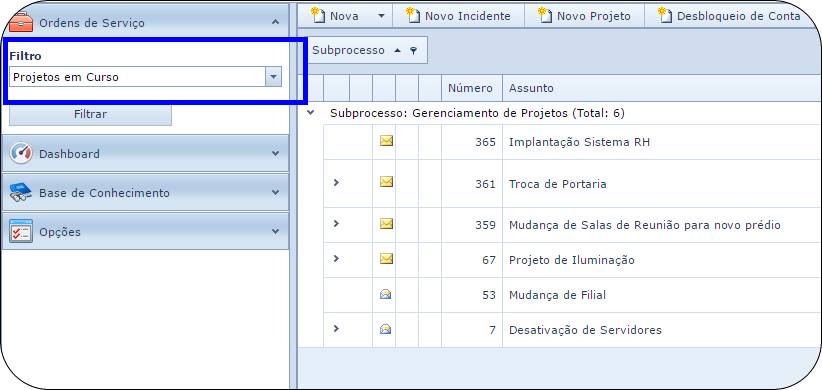The width and height of the screenshot is (822, 390).
Task: Click the Desbloqueio de Conta document icon
Action: (x=665, y=15)
